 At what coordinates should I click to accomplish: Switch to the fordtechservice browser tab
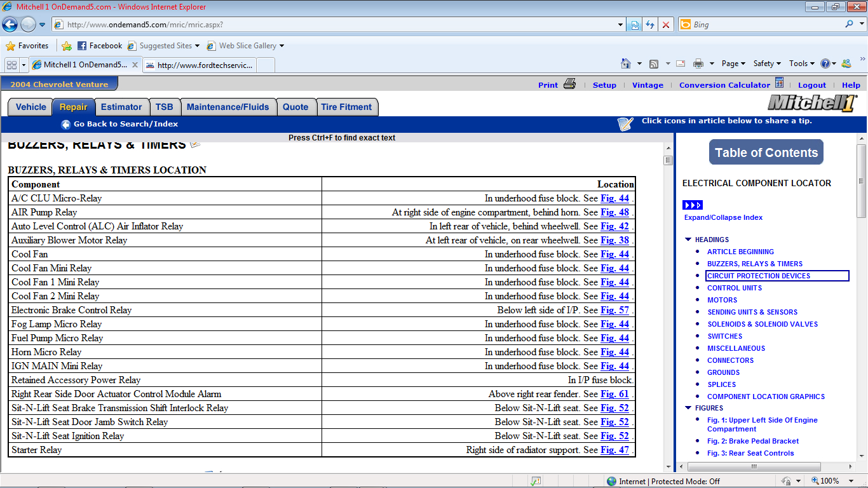click(x=201, y=65)
